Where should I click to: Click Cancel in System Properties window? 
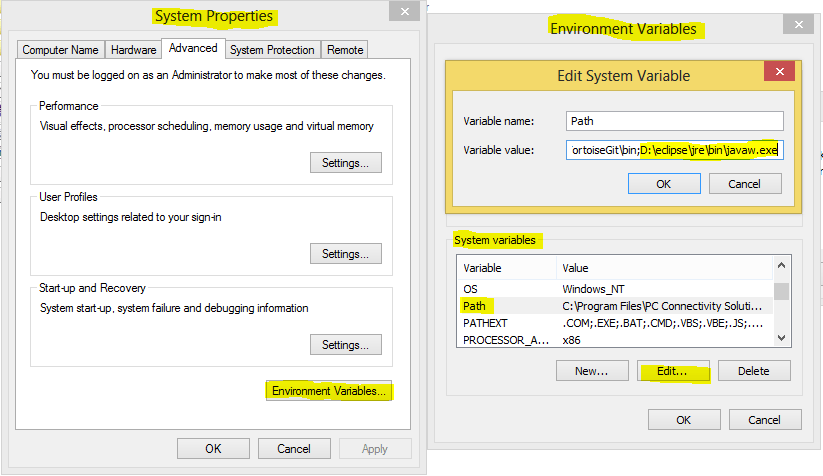(294, 449)
